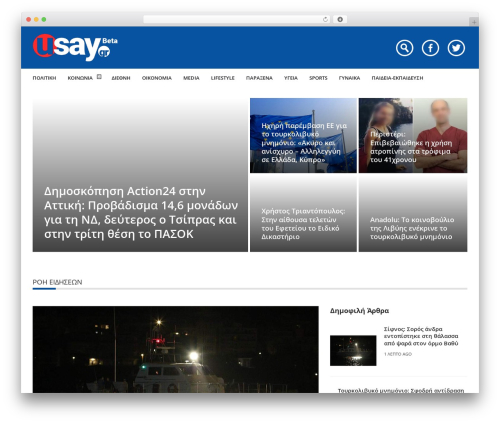Screen dimensions: 500x423
Task: Click the browser download indicator icon
Action: coord(340,19)
